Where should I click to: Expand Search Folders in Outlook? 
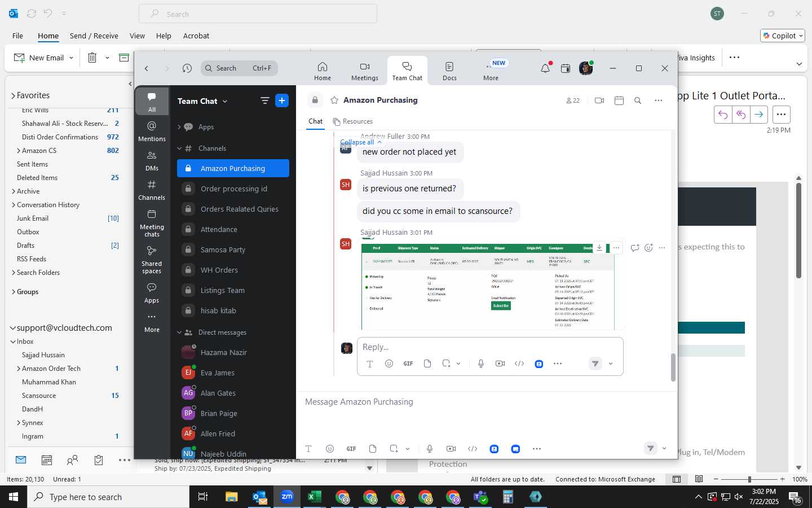(x=14, y=273)
